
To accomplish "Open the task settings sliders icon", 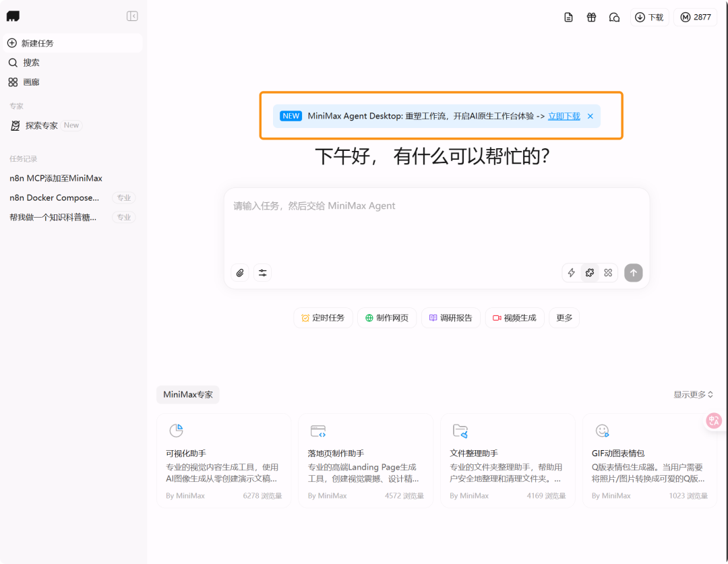I will [262, 272].
